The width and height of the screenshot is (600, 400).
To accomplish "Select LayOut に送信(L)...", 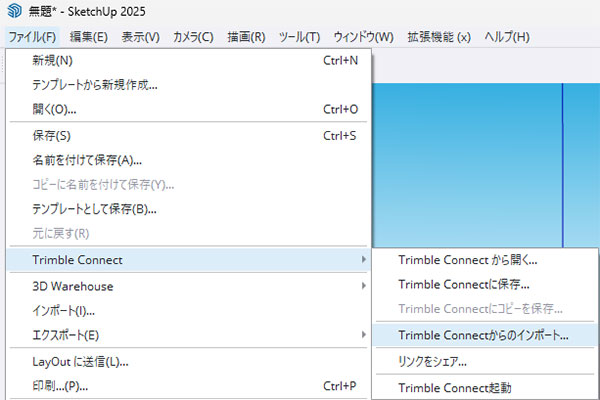I will click(189, 361).
